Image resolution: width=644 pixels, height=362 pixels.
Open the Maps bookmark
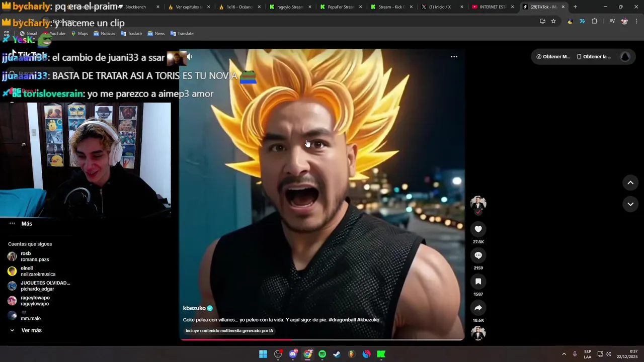tap(79, 34)
